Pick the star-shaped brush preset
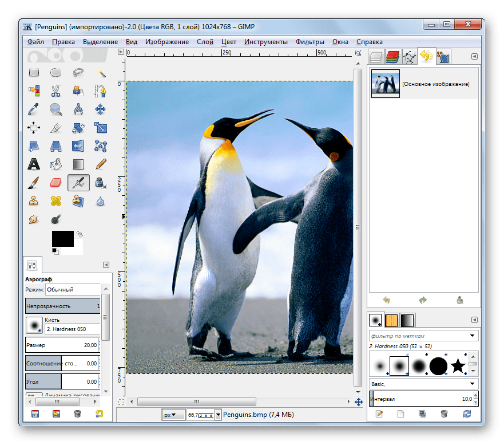 (458, 366)
